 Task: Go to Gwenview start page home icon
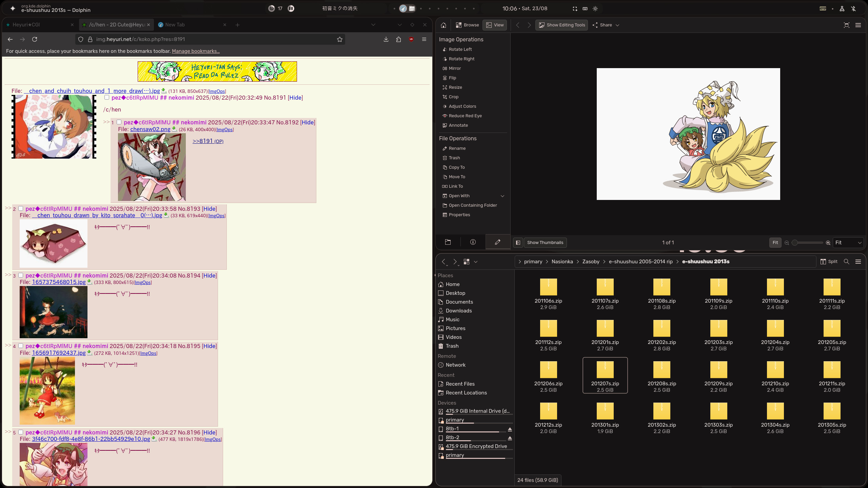tap(443, 25)
